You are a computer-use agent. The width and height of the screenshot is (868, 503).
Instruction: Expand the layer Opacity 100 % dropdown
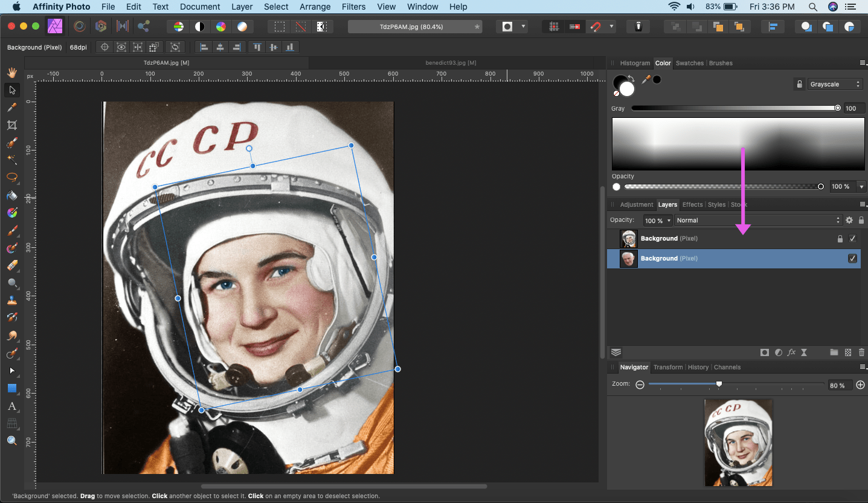point(657,221)
